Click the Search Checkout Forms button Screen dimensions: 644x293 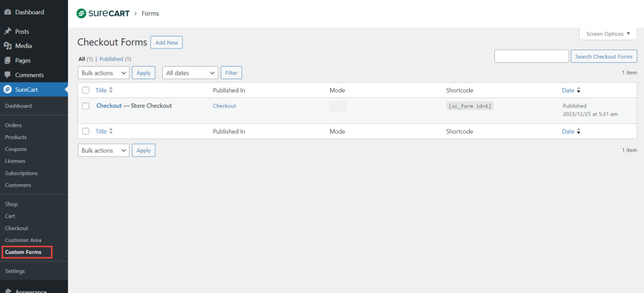pos(604,56)
